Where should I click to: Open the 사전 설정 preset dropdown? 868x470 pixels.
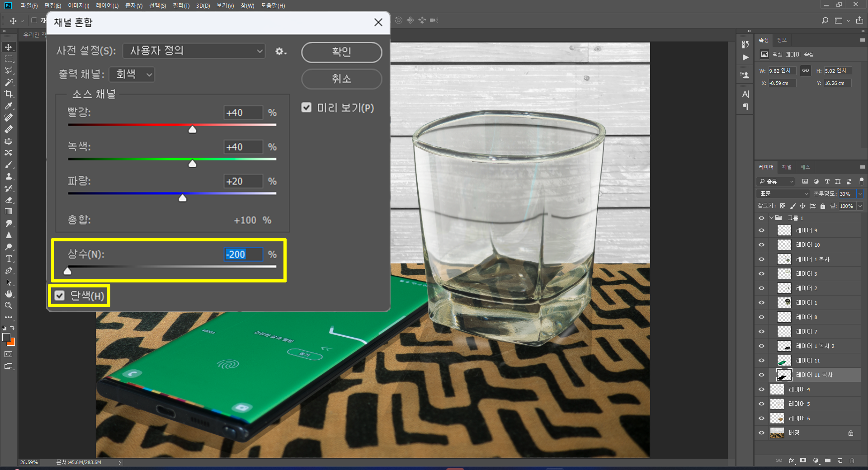pyautogui.click(x=194, y=51)
